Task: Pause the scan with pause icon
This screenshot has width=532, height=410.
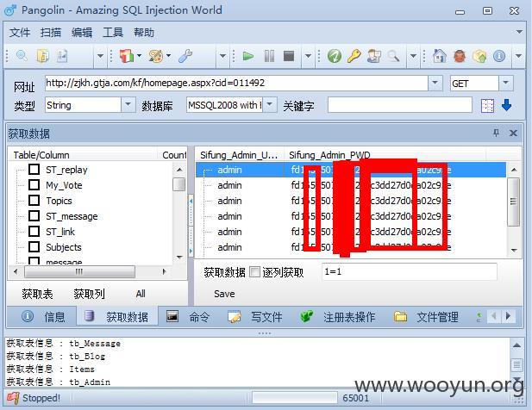Action: pyautogui.click(x=269, y=56)
